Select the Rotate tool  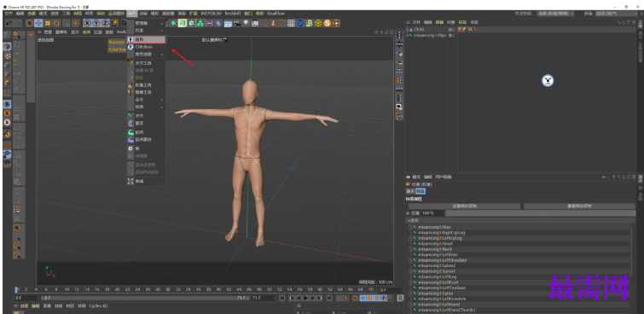[56, 23]
